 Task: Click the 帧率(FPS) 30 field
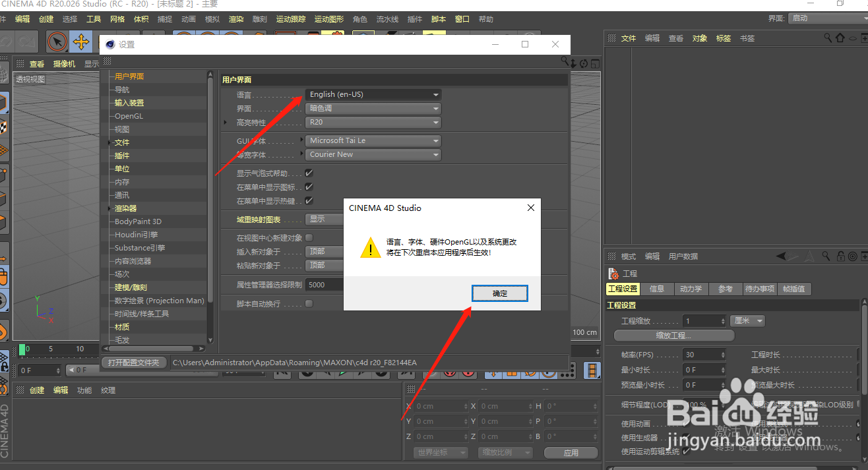pyautogui.click(x=704, y=354)
